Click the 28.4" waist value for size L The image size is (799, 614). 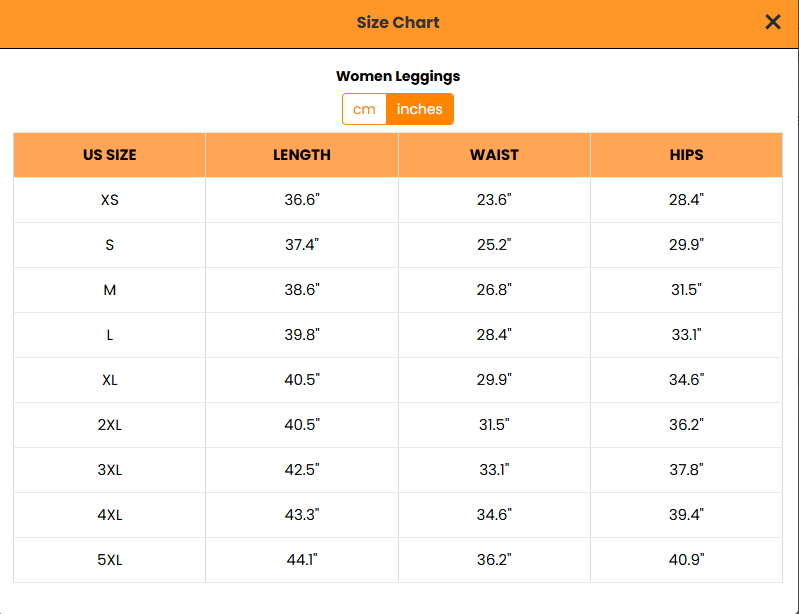494,335
